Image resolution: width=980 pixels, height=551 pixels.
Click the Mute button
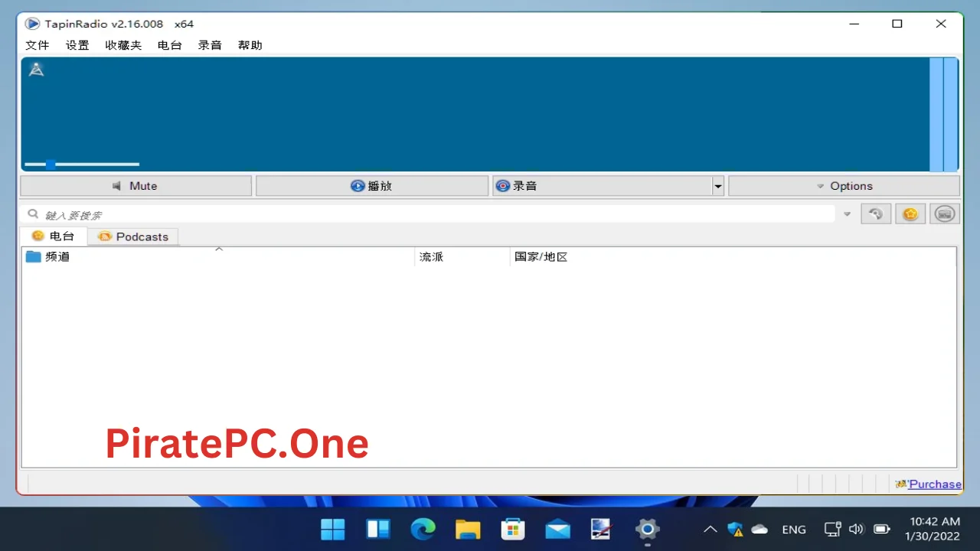(136, 186)
